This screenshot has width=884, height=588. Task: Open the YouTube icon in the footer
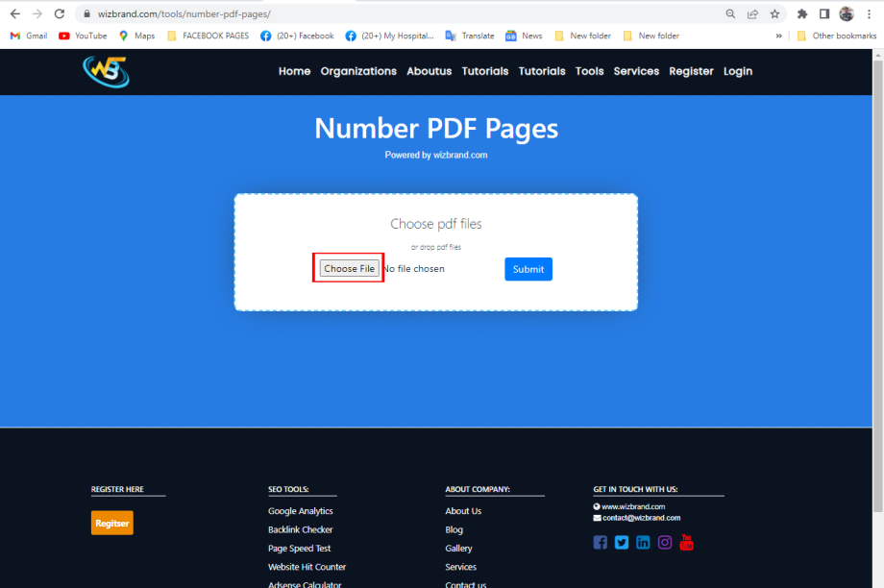[686, 542]
